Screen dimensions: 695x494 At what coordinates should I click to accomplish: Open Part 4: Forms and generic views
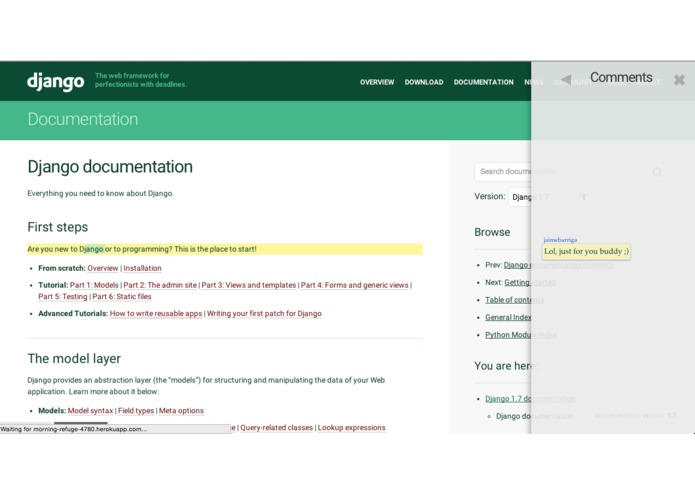(x=355, y=285)
